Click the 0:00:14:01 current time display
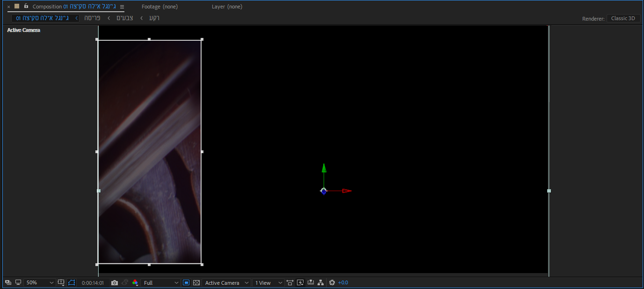The height and width of the screenshot is (289, 644). [x=93, y=283]
